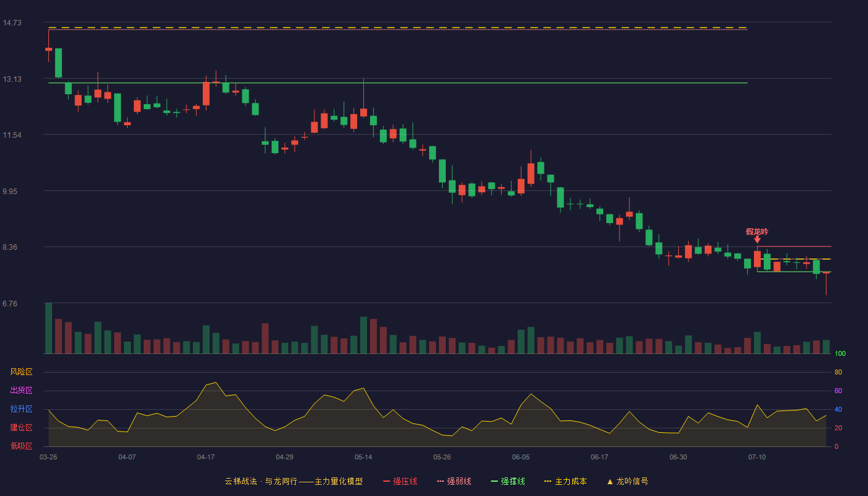Viewport: 868px width, 496px height.
Task: Click the 04-29 date label
Action: [285, 457]
